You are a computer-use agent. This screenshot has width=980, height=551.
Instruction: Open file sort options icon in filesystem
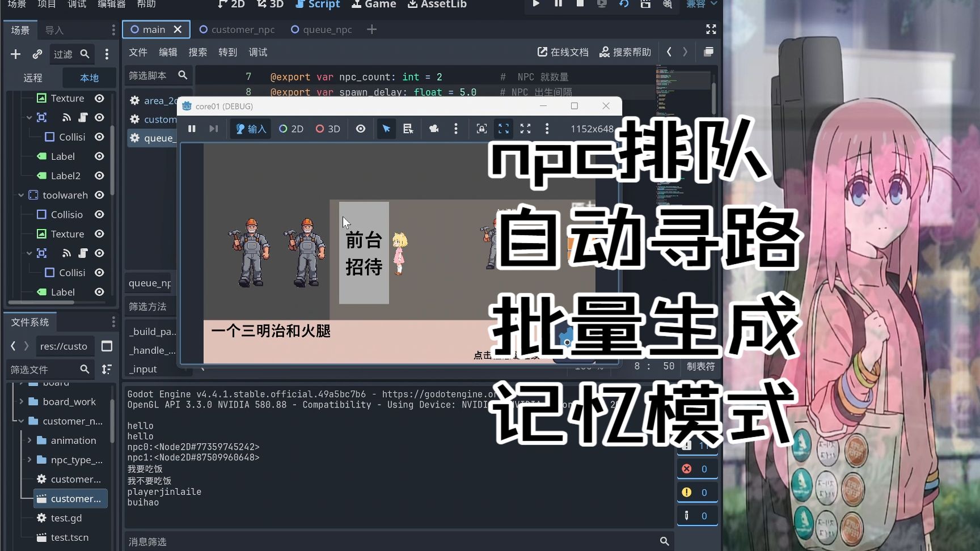[x=107, y=370]
